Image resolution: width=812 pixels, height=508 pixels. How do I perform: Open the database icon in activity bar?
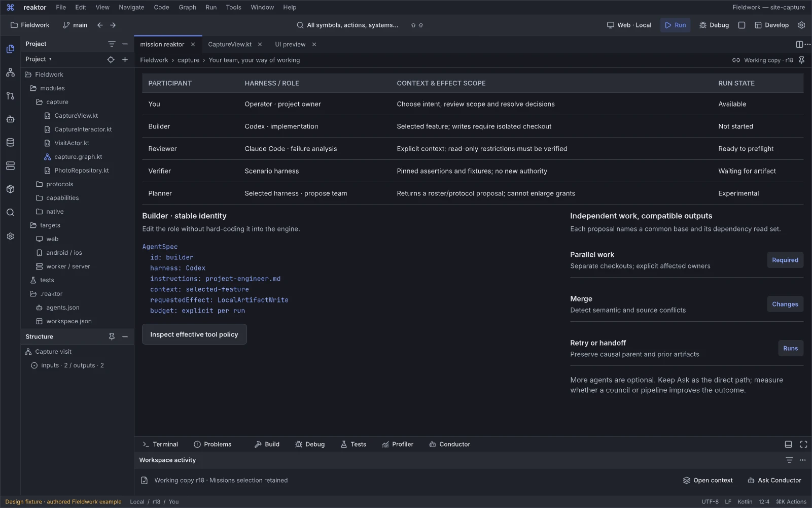[x=10, y=143]
